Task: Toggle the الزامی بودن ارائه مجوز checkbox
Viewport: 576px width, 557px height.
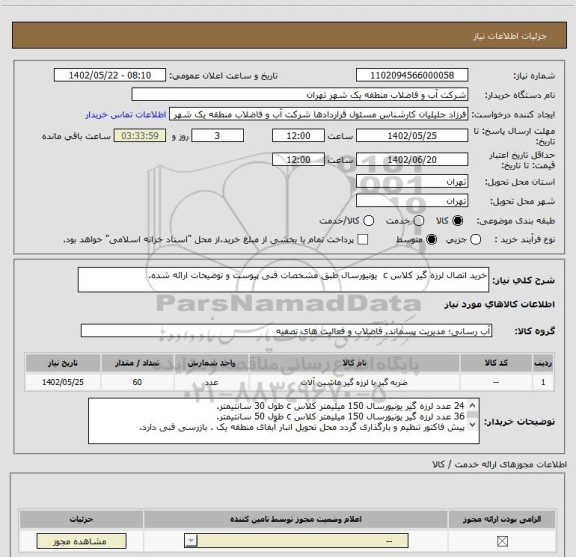Action: coord(502,541)
